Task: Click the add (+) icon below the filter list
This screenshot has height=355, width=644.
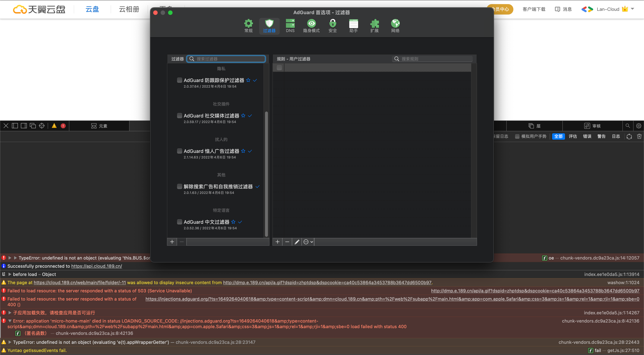Action: click(172, 242)
